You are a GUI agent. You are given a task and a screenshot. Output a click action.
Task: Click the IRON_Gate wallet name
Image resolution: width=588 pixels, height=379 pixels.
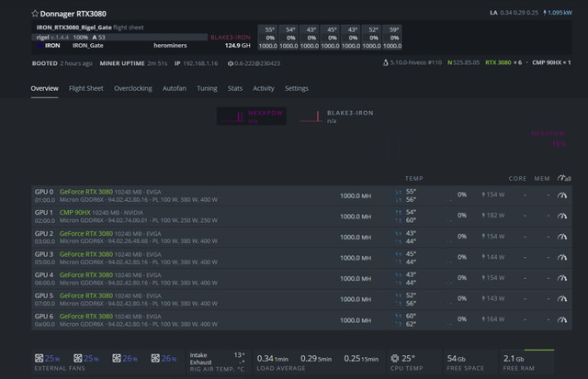[x=88, y=45]
